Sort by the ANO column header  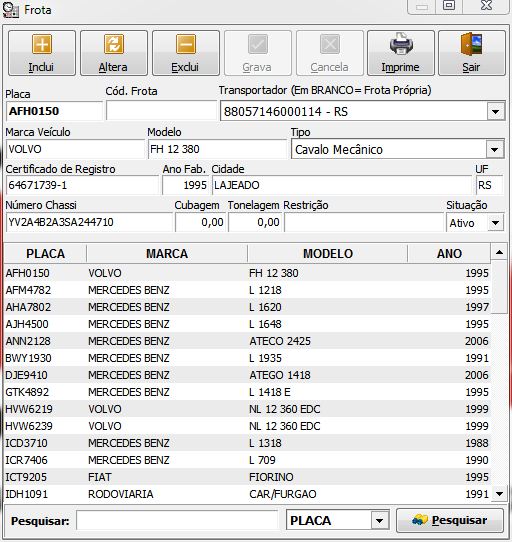point(449,253)
